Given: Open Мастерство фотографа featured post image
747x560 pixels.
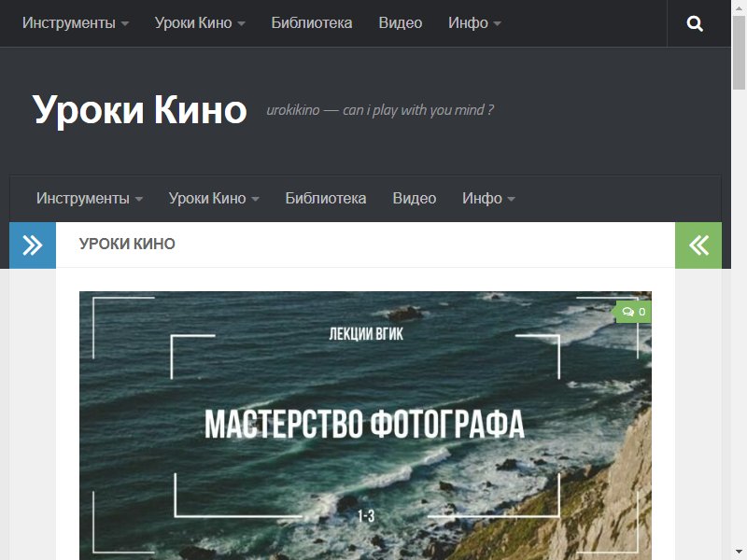Looking at the screenshot, I should pyautogui.click(x=365, y=426).
